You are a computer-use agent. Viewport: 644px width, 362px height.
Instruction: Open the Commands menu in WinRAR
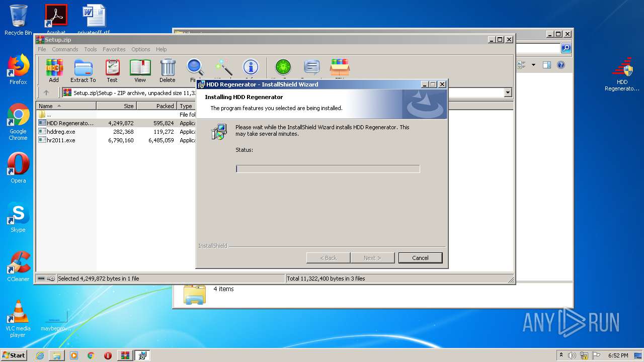point(65,49)
